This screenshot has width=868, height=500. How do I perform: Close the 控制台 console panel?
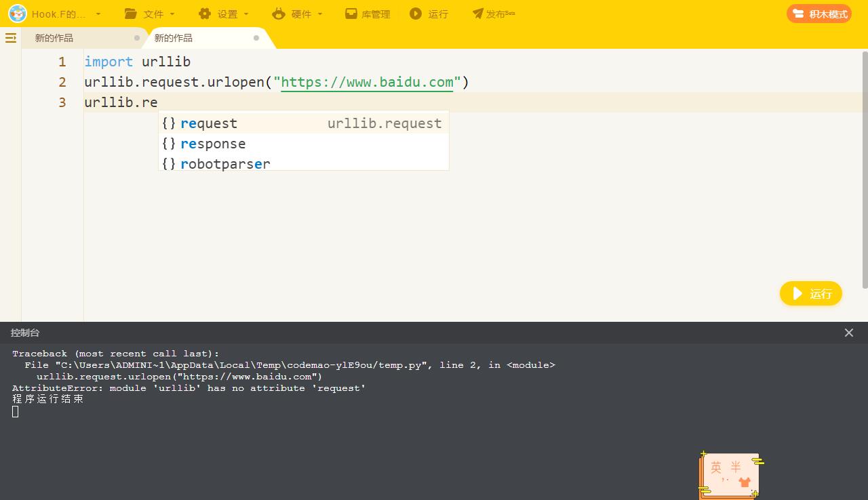pos(849,333)
